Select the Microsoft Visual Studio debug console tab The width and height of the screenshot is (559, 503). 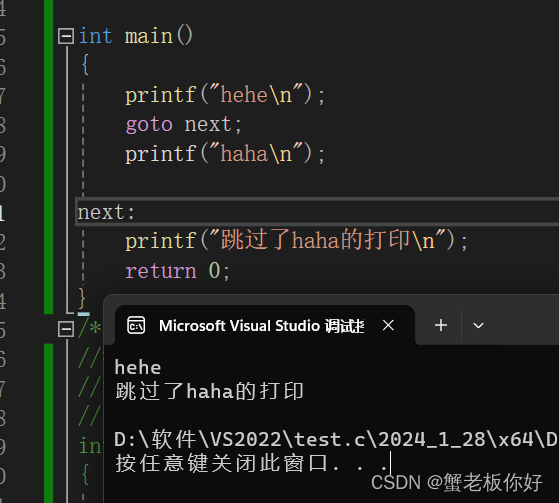click(265, 325)
